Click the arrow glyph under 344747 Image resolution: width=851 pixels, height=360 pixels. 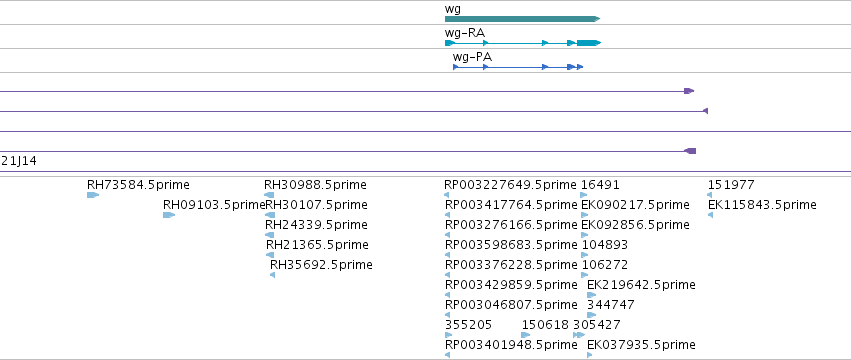coord(591,315)
